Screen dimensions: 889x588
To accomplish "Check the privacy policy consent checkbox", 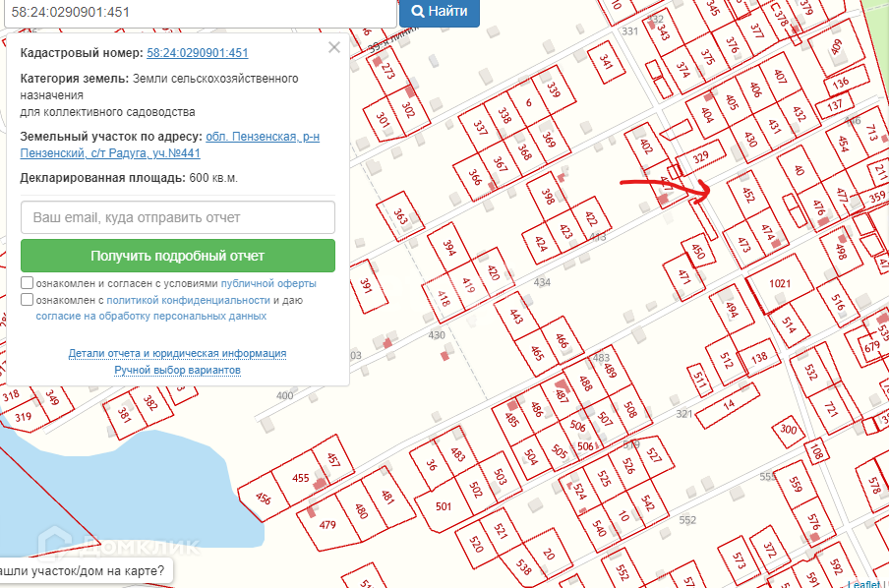I will 27,299.
